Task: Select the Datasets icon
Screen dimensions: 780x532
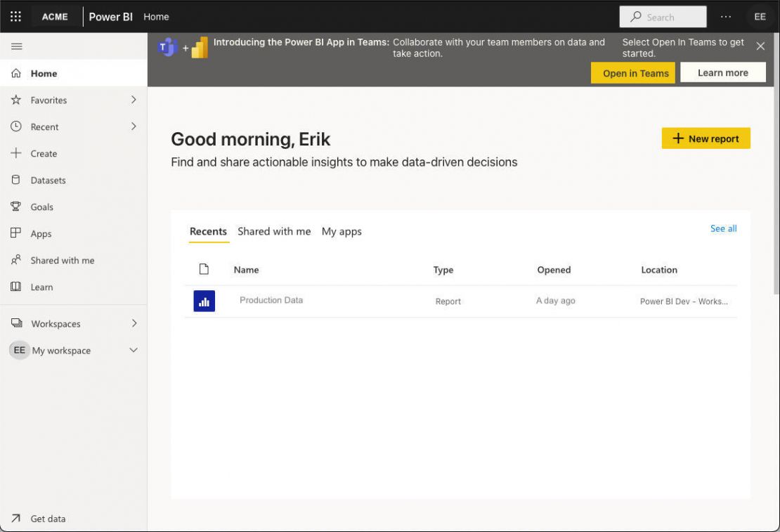Action: pos(15,180)
